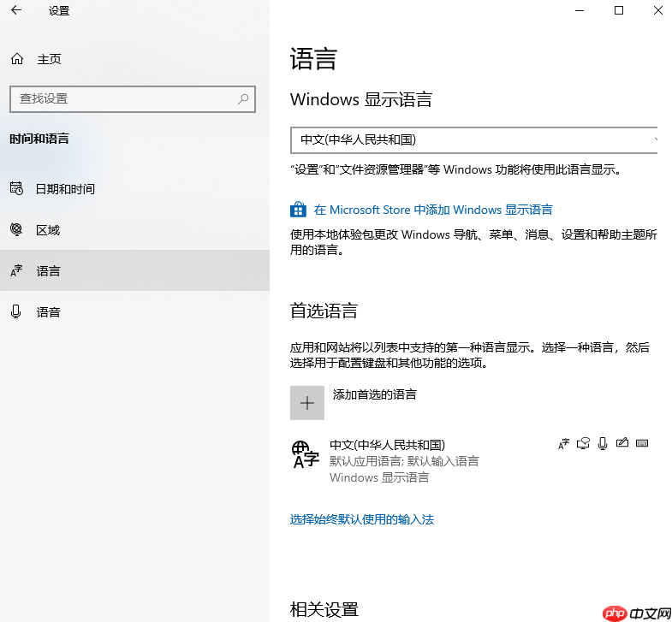Open 在 Microsoft Store 中添加 Windows 显示语言 link
672x622 pixels.
(x=433, y=210)
